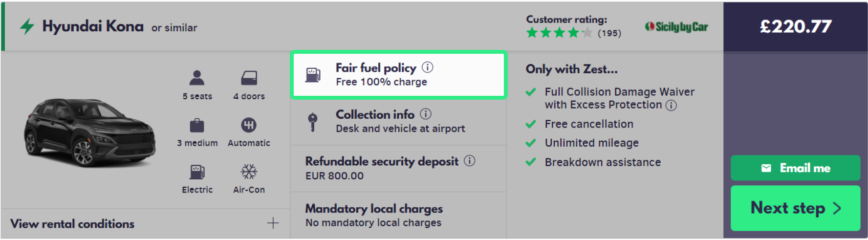Screen dimensions: 868x240
Task: Click the Air-Con snowflake icon
Action: click(249, 172)
